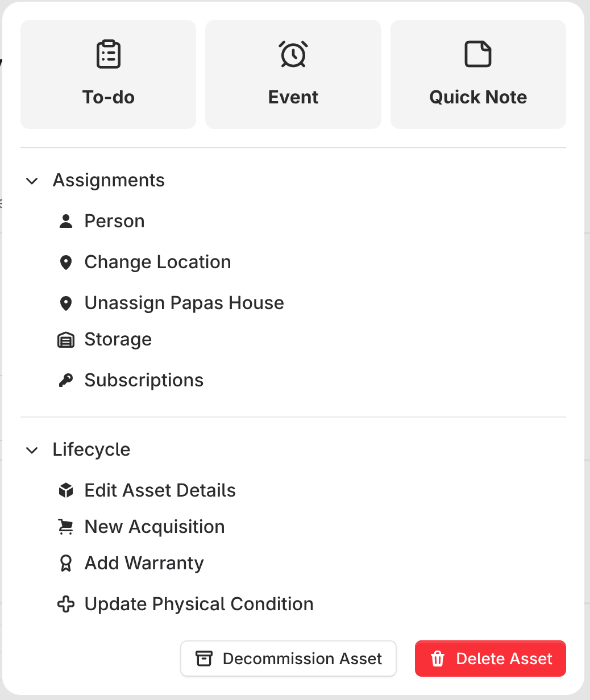The height and width of the screenshot is (700, 590).
Task: Open the Subscriptions assignment option
Action: [144, 380]
